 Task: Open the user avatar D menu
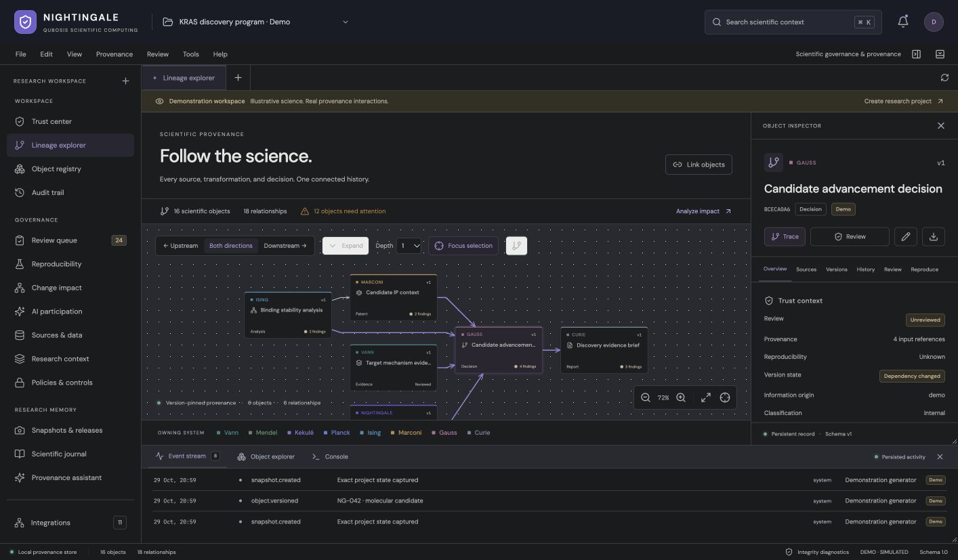934,22
